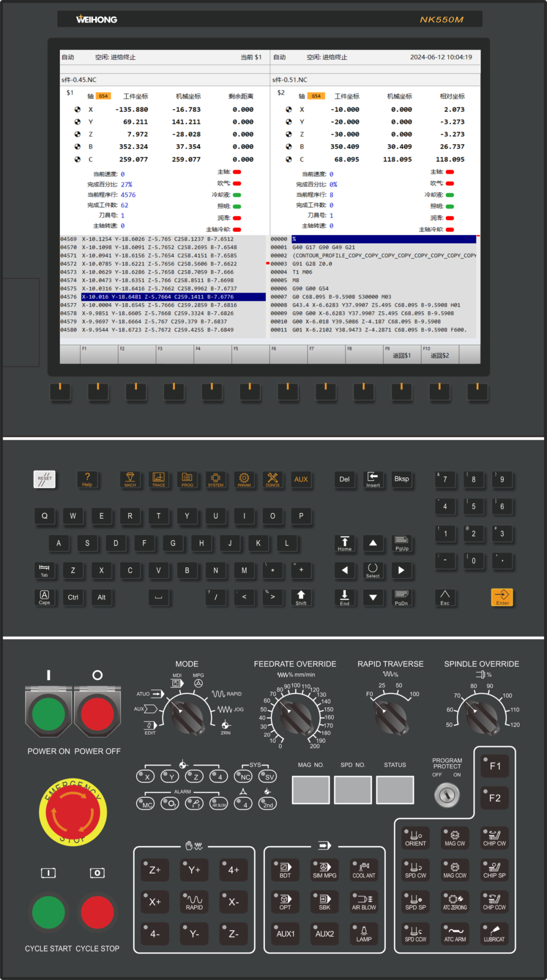Toggle the COOL ANT coolant button
This screenshot has height=980, width=547.
click(x=364, y=870)
